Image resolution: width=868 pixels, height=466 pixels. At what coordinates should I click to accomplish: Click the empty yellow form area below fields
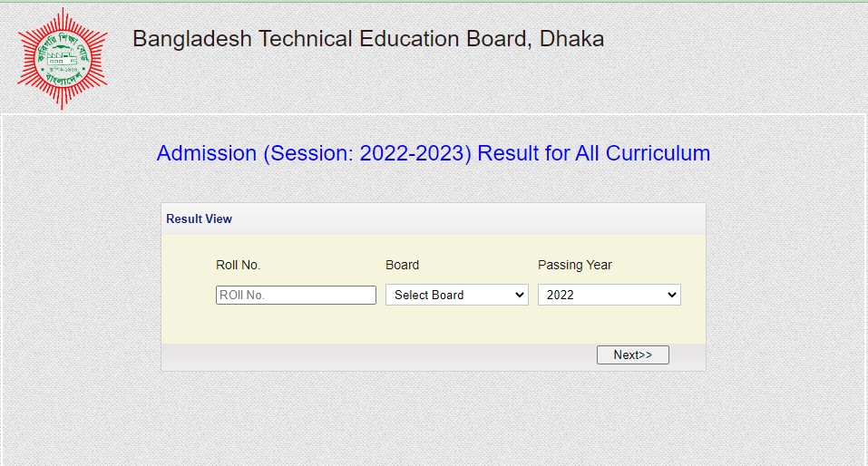point(434,325)
